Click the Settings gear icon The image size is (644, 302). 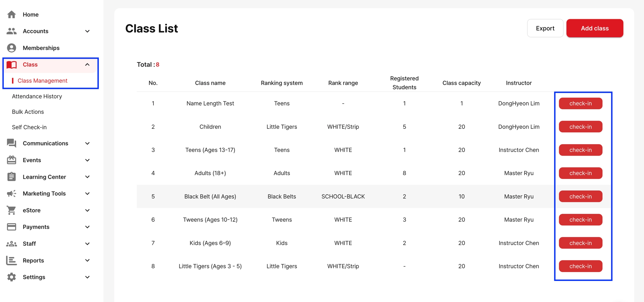point(12,277)
